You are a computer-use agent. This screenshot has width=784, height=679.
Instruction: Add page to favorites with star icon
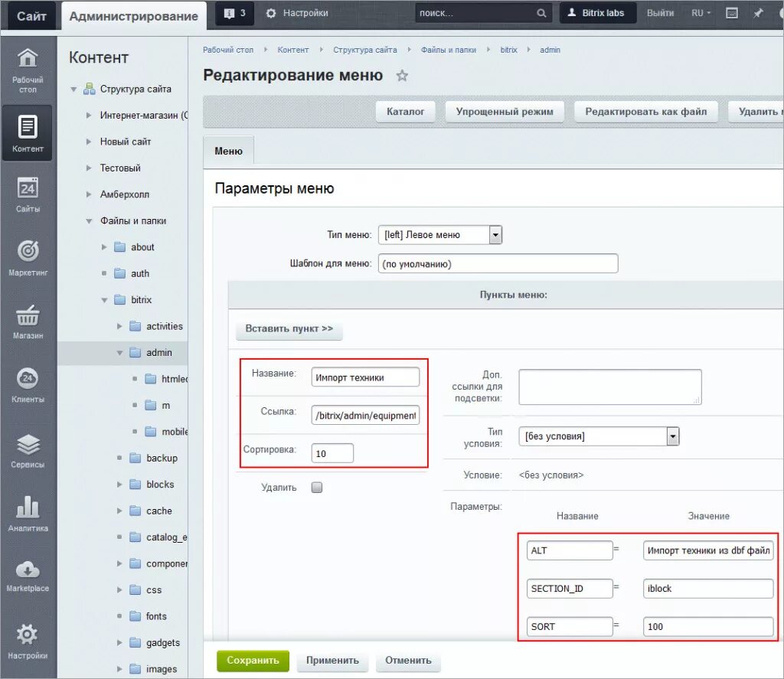[402, 76]
